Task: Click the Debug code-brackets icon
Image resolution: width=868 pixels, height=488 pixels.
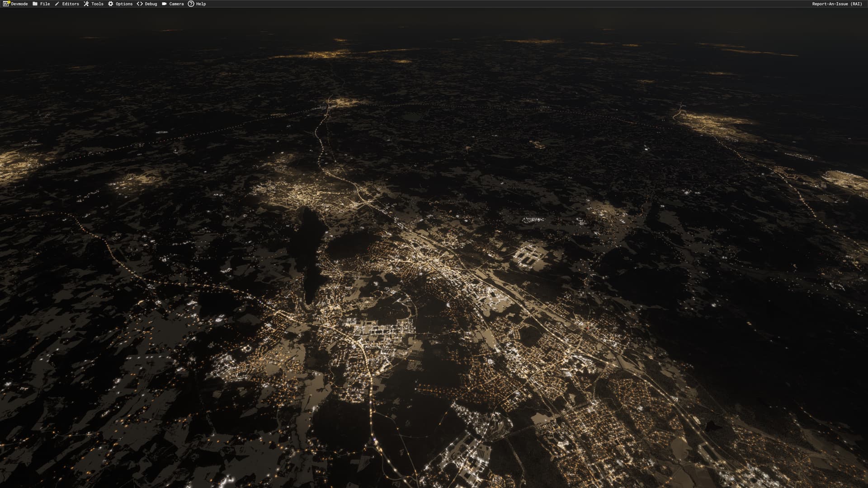Action: click(140, 4)
